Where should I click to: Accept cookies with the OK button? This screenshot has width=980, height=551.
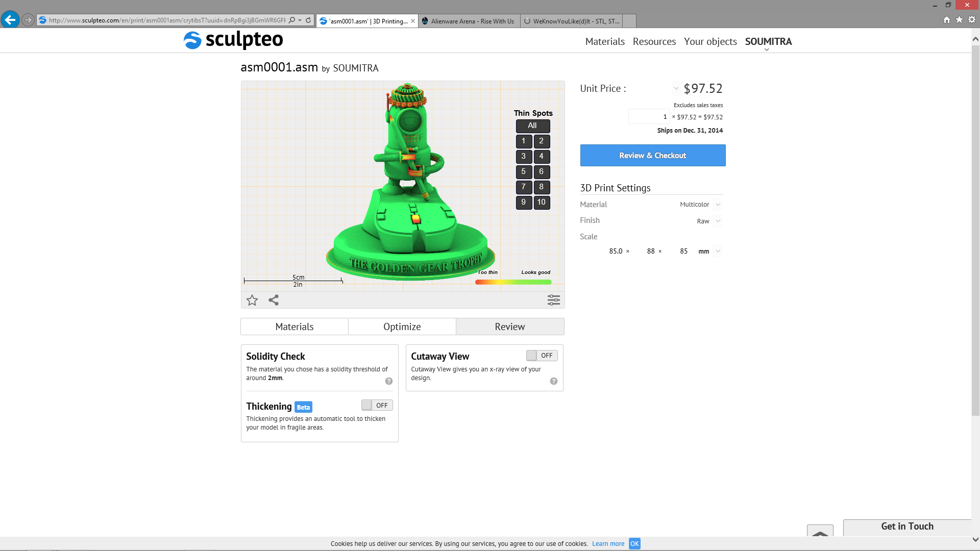click(x=634, y=544)
